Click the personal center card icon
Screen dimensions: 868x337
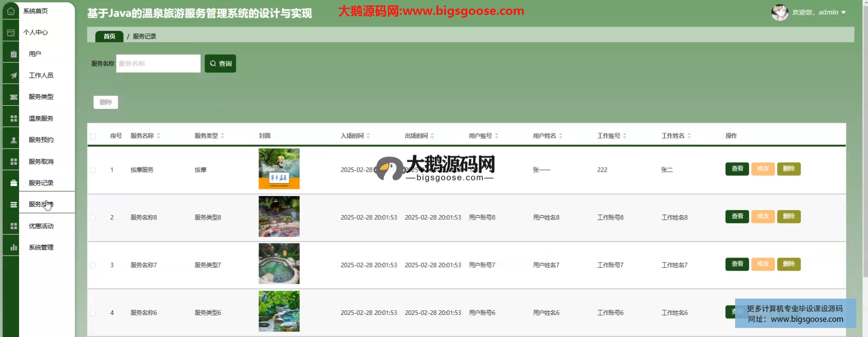(11, 33)
